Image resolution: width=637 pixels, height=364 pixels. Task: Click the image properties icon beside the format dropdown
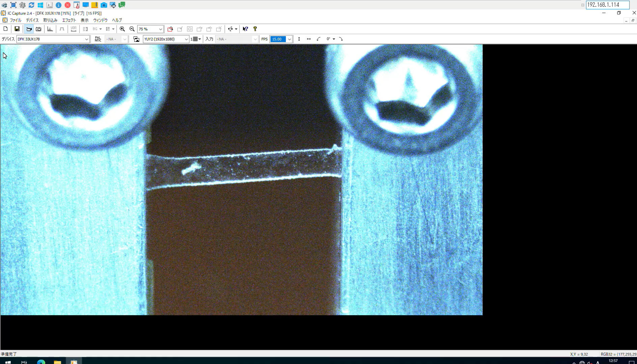(x=136, y=39)
